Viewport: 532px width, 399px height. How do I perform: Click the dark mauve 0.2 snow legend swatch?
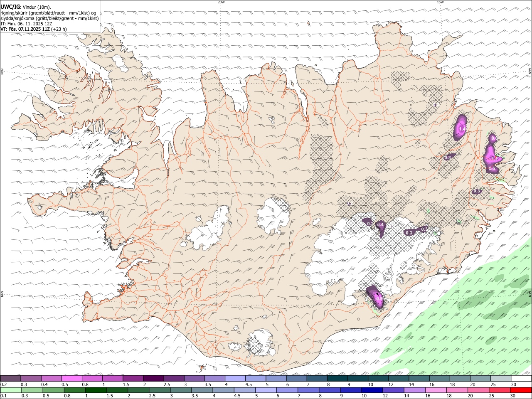click(10, 378)
